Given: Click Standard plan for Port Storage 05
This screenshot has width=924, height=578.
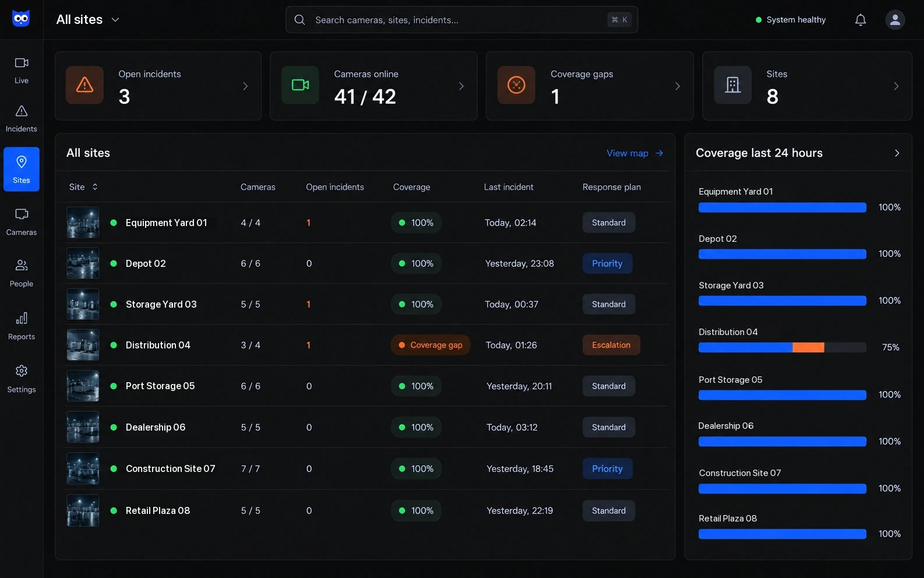Looking at the screenshot, I should (609, 386).
